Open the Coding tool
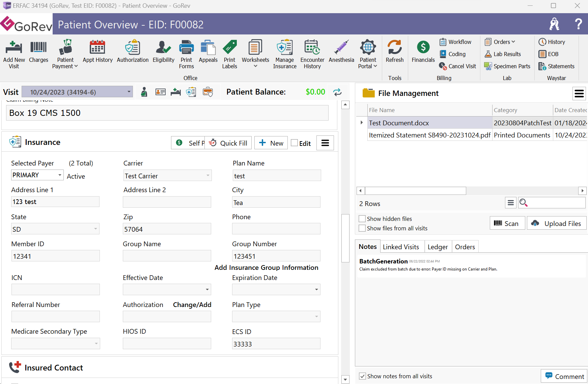The image size is (588, 384). (452, 54)
